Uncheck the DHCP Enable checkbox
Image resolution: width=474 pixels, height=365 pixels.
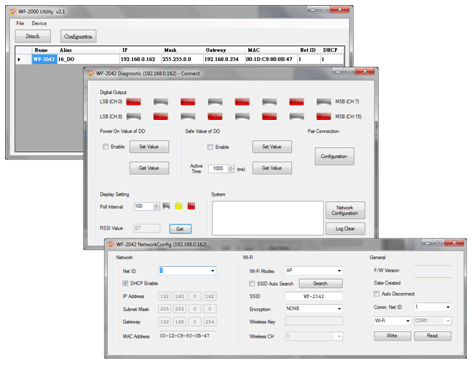[x=125, y=283]
